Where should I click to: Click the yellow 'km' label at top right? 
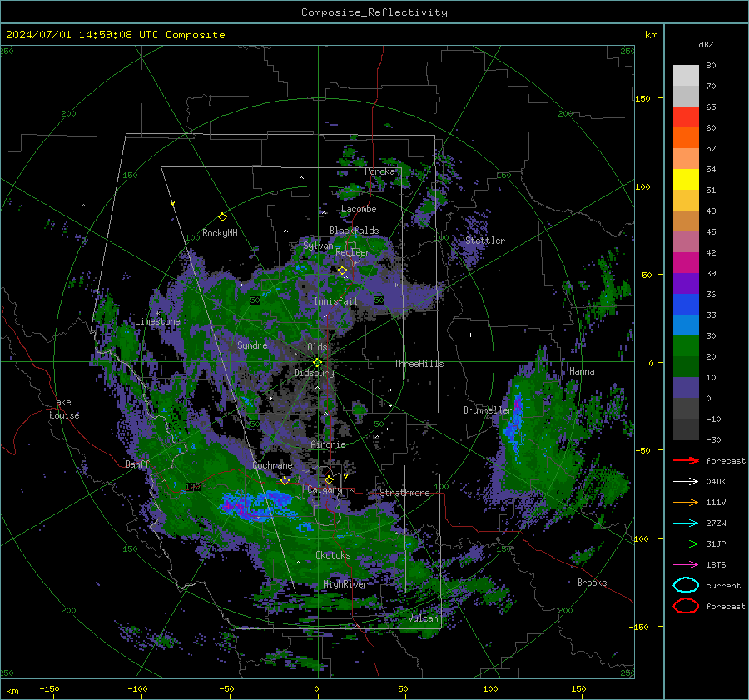651,35
